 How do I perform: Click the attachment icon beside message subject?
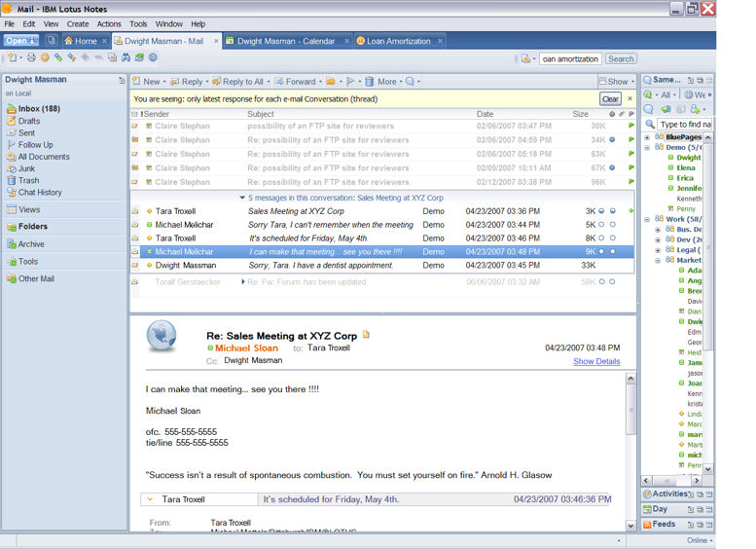367,335
